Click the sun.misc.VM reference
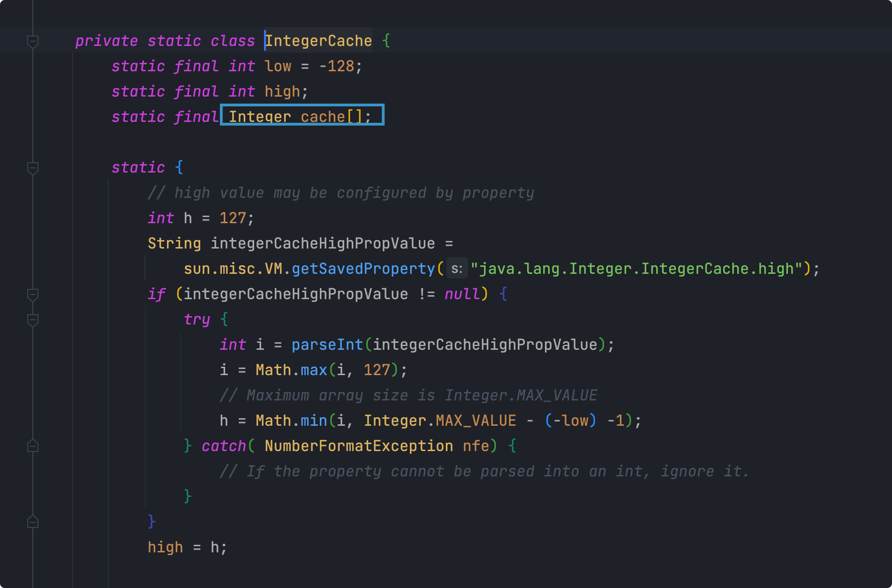 [233, 269]
